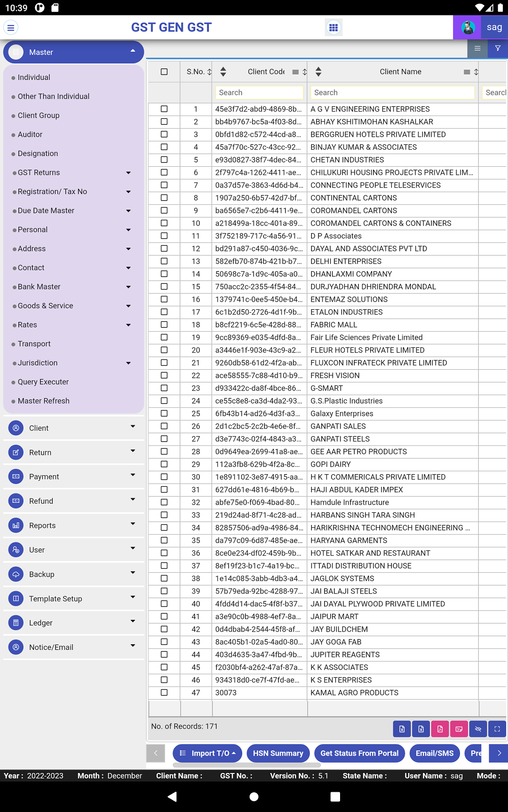The width and height of the screenshot is (508, 812).
Task: Click the grid lines menu icon above the table
Action: pos(477,48)
